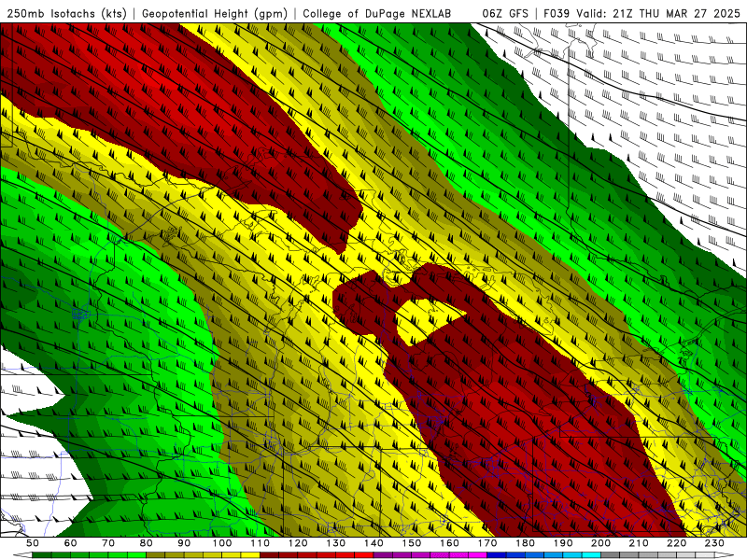Viewport: 747px width, 560px height.
Task: Click the 'College of DuPage NEXLAB' header text
Action: pyautogui.click(x=376, y=13)
